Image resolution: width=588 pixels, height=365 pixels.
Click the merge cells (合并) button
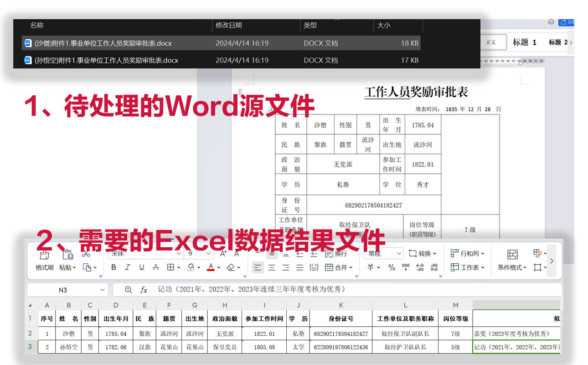point(339,267)
